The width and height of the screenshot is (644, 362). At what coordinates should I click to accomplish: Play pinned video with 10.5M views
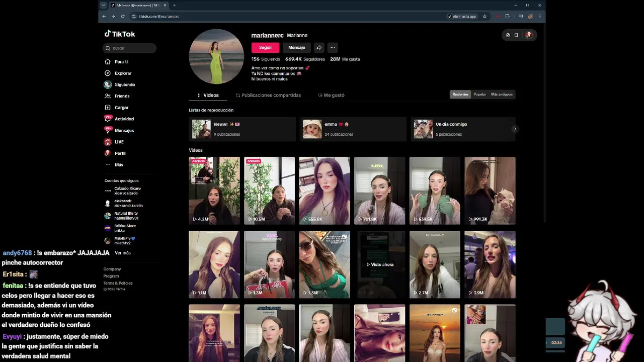tap(269, 191)
